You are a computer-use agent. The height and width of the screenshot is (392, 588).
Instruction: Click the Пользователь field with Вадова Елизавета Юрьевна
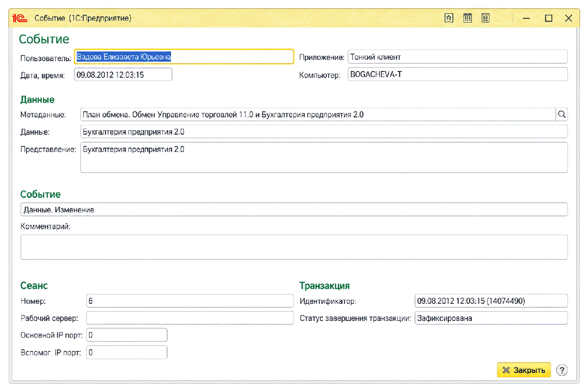click(x=184, y=57)
